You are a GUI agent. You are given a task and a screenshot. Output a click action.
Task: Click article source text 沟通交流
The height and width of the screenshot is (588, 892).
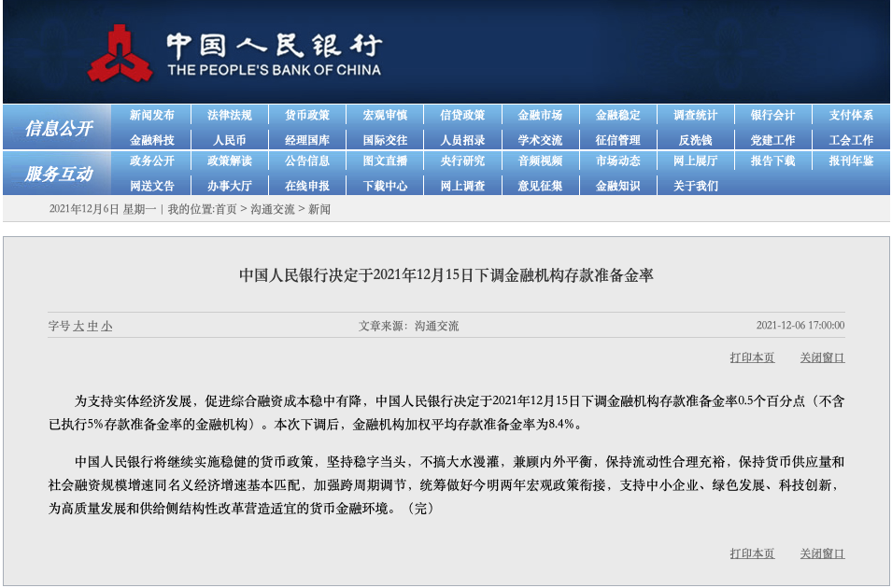coord(436,326)
